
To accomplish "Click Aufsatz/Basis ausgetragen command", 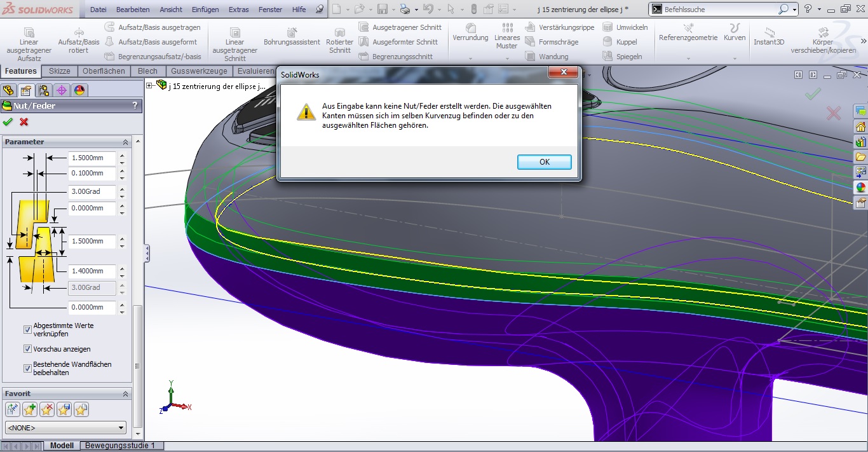I will click(153, 27).
